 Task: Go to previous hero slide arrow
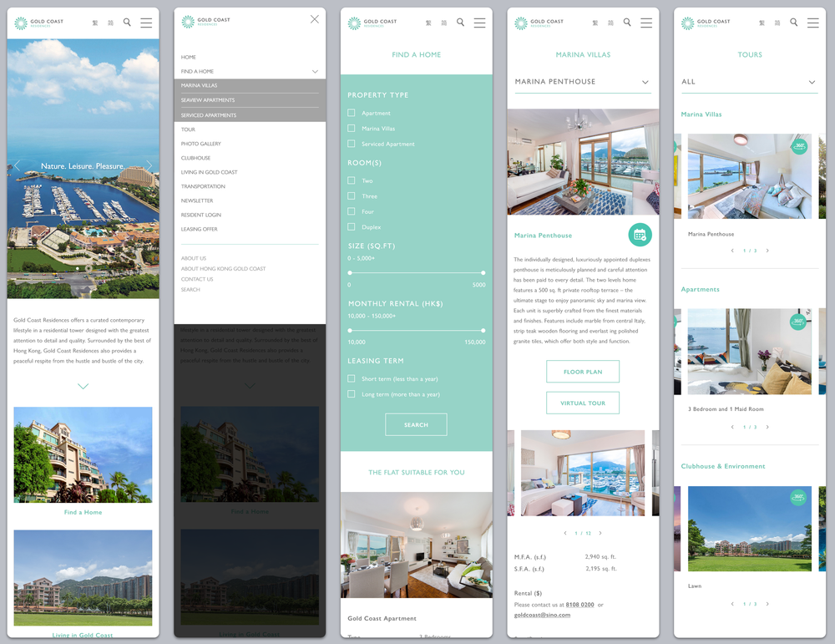click(17, 165)
